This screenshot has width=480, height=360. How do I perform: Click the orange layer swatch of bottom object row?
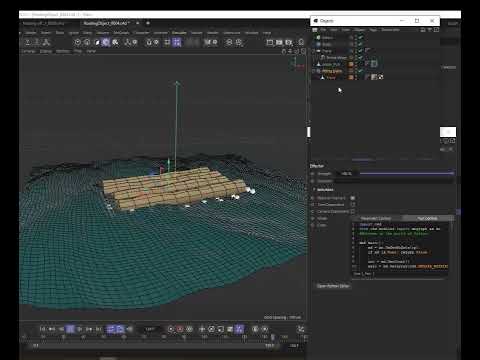point(351,77)
